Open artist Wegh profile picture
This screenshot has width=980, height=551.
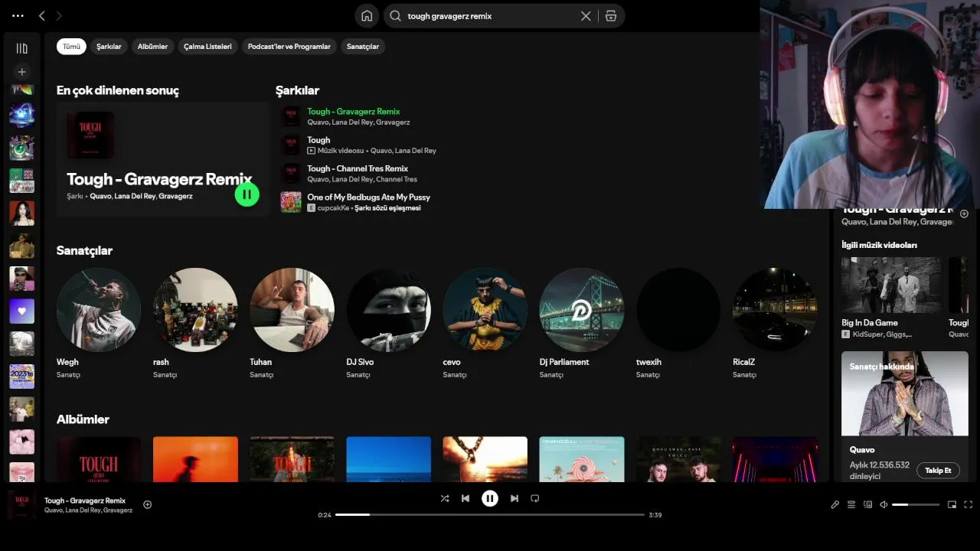pos(99,310)
